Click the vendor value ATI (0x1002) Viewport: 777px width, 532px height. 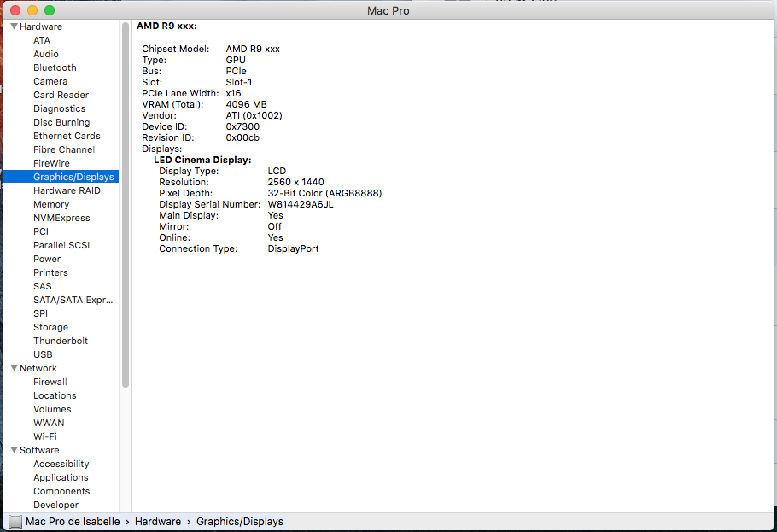(254, 115)
